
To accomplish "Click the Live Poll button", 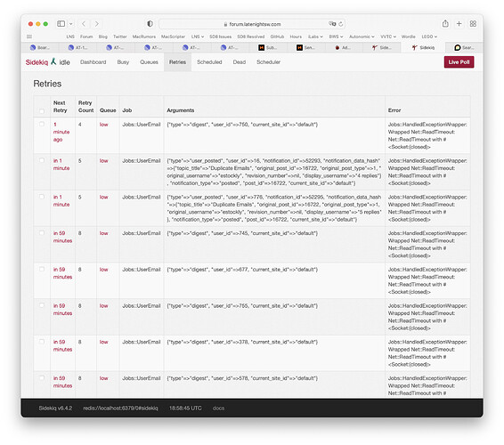I will pos(459,62).
